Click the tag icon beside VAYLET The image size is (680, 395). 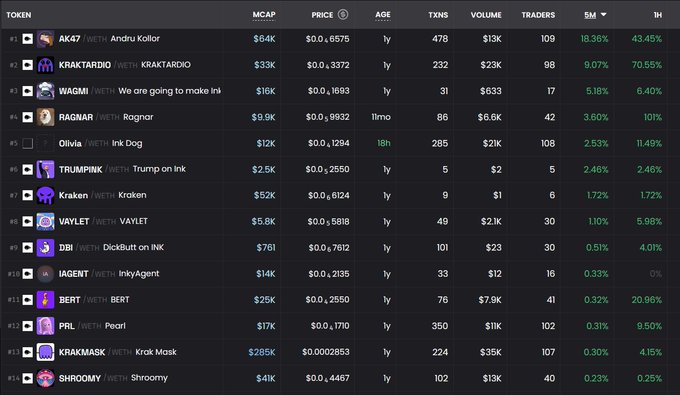click(27, 222)
